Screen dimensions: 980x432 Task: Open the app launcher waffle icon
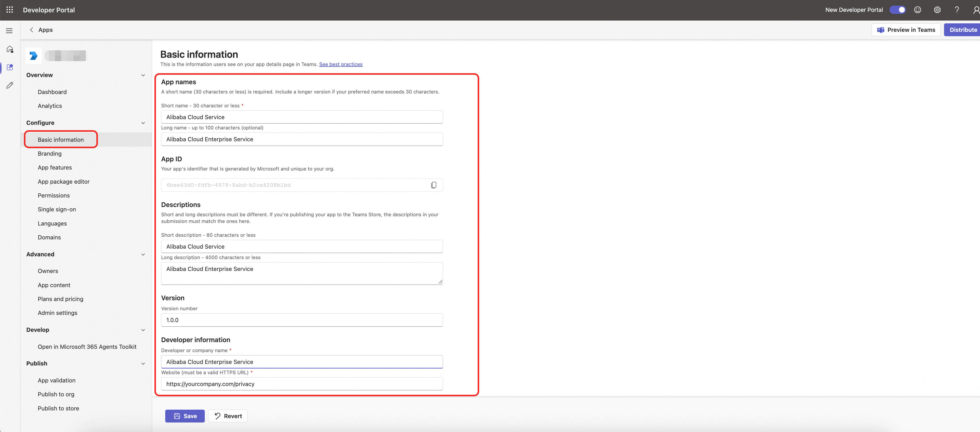click(10, 10)
